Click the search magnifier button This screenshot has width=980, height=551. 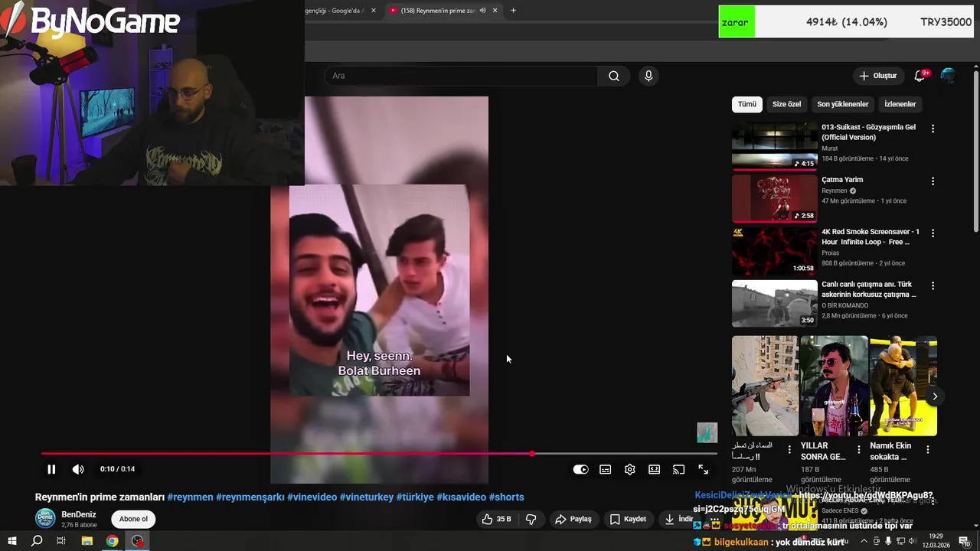click(x=613, y=76)
